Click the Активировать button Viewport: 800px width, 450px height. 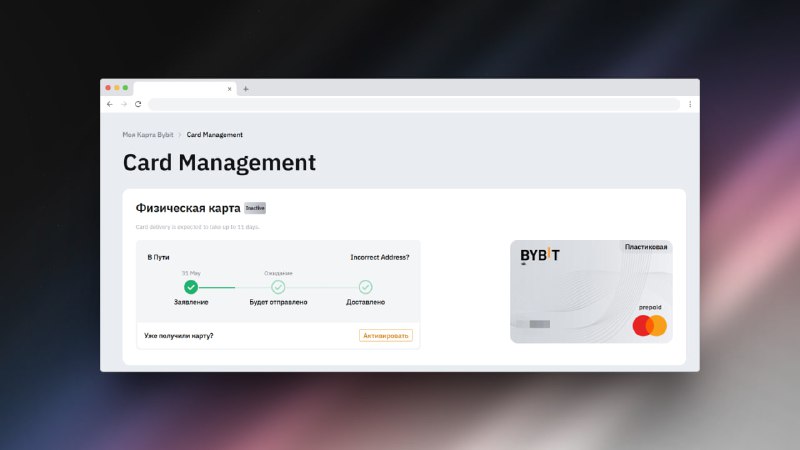click(x=386, y=336)
